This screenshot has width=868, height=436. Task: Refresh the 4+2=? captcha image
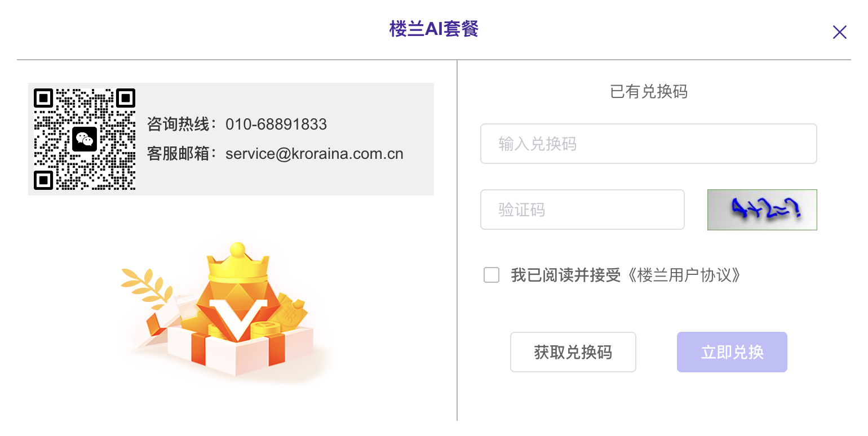pos(762,210)
